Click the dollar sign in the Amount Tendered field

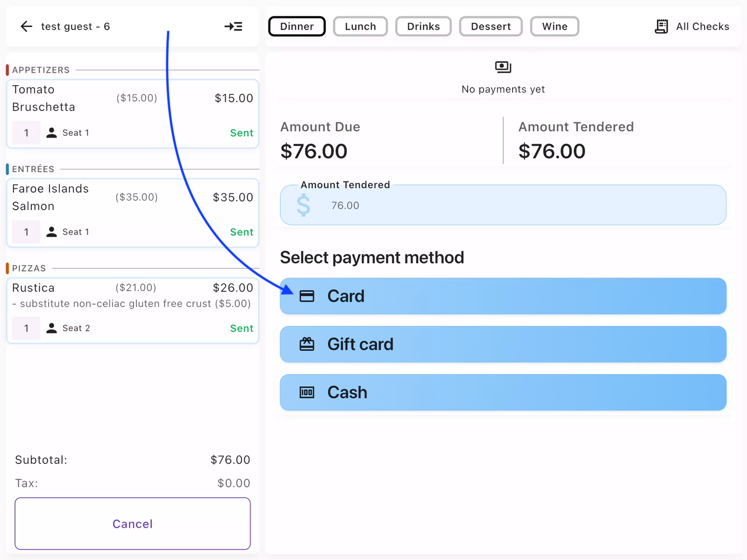[x=303, y=205]
